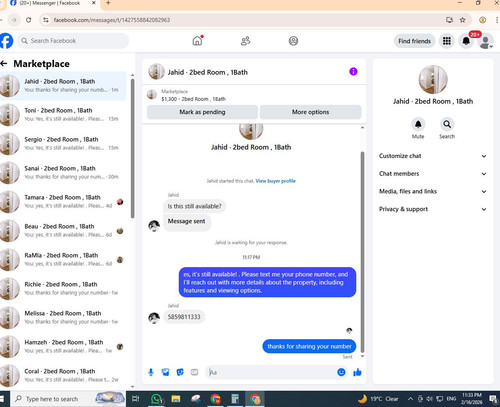500x407 pixels.
Task: Bookmark this page with star icon
Action: coord(462,20)
